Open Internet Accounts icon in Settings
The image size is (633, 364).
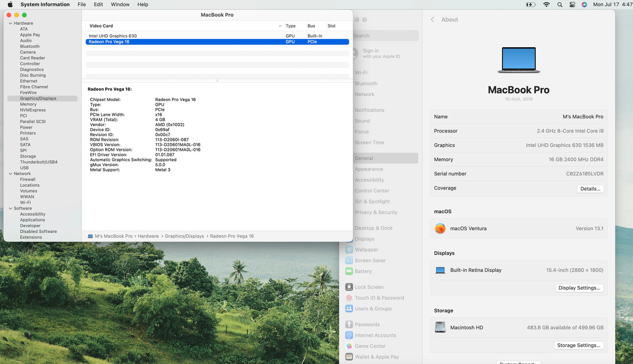click(349, 335)
